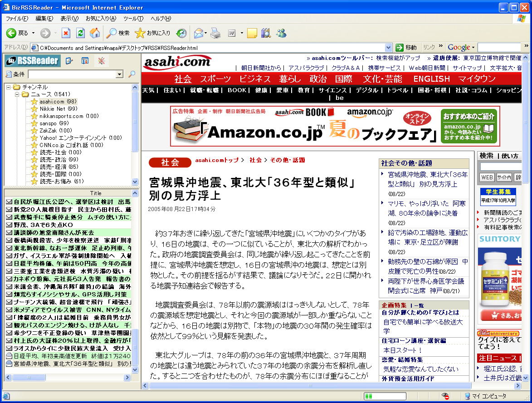
Task: Click the Forward arrow icon
Action: click(x=45, y=33)
